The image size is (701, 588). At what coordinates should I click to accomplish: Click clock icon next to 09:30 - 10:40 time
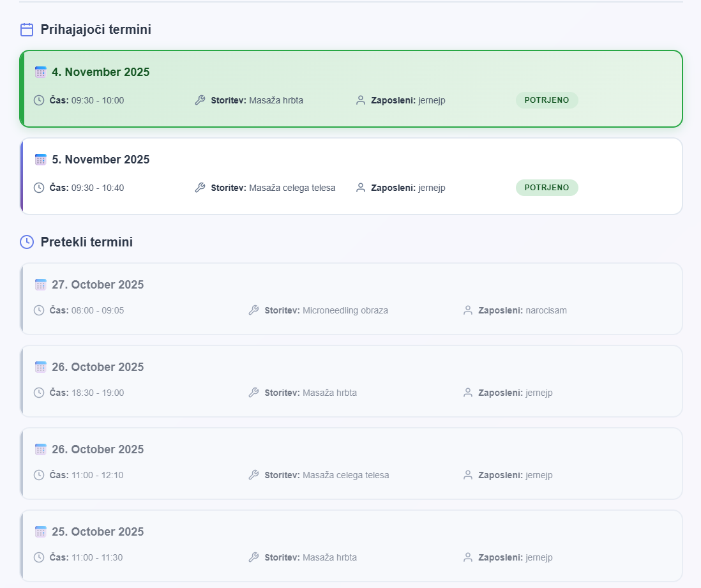click(39, 188)
